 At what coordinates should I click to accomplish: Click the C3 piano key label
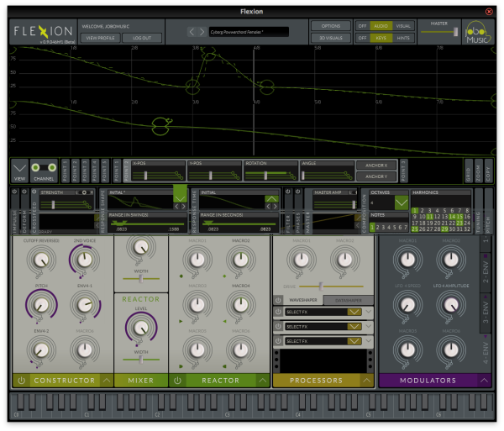[x=228, y=415]
